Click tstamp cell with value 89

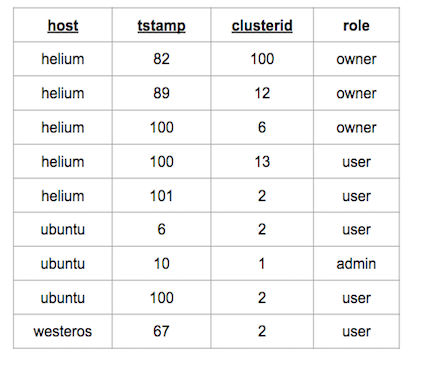pos(161,93)
